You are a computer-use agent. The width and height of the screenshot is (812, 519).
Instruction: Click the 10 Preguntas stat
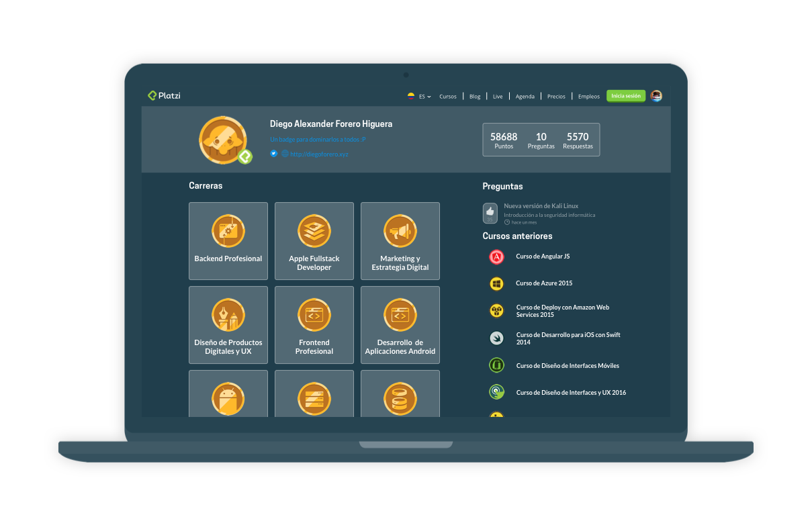coord(541,140)
